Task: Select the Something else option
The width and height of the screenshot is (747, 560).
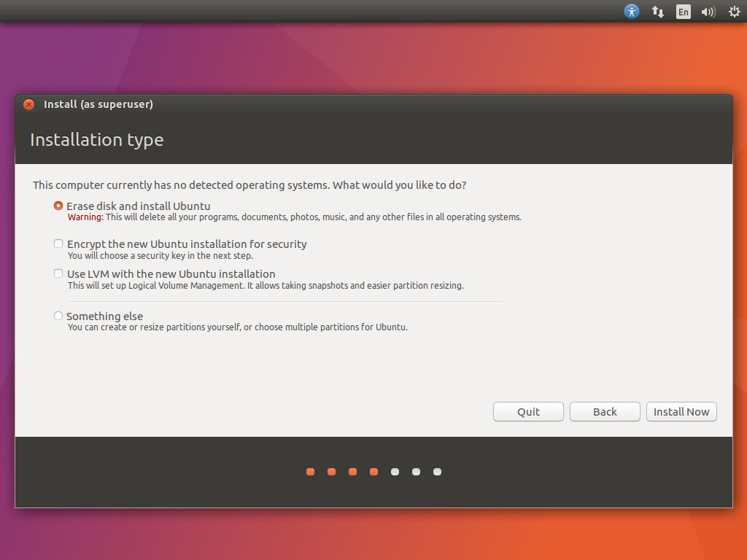Action: point(58,316)
